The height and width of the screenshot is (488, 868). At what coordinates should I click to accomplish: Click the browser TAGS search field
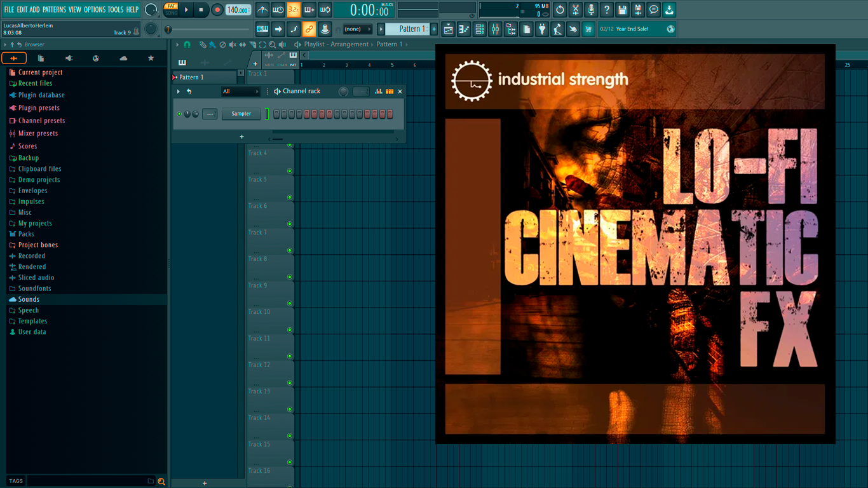pos(90,481)
